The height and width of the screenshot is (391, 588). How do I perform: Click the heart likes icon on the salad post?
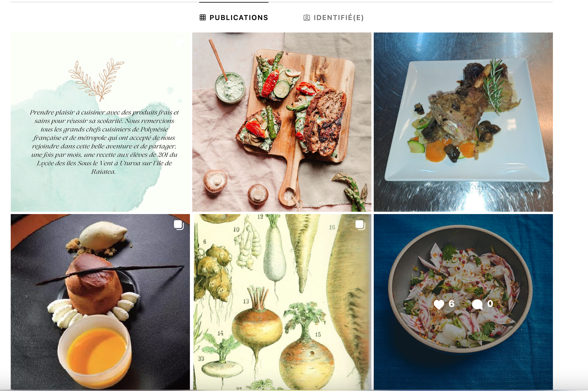pyautogui.click(x=439, y=304)
